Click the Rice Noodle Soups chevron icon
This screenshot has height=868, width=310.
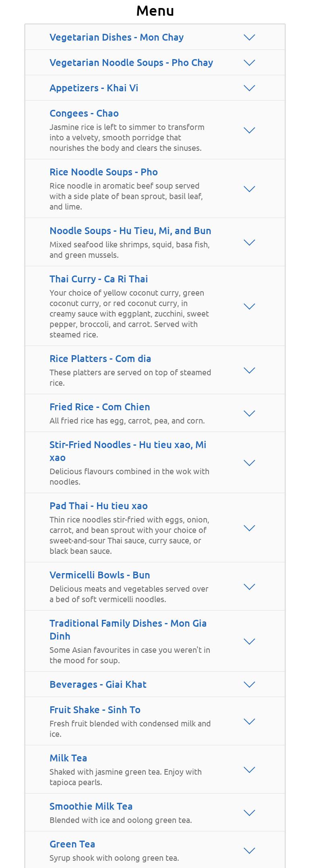coord(249,189)
